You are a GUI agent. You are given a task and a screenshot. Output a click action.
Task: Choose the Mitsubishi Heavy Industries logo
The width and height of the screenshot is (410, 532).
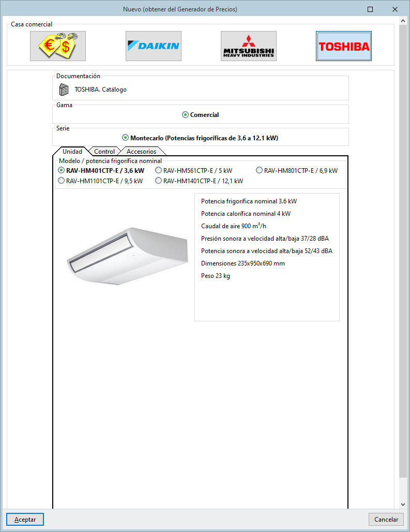coord(248,46)
